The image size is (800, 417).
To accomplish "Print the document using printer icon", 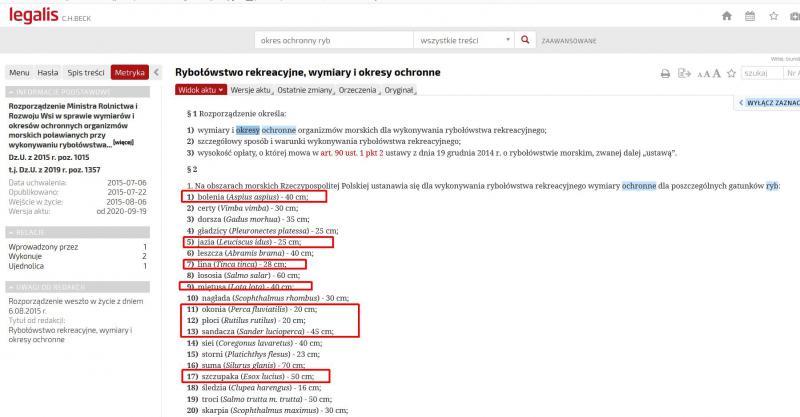I will point(665,74).
